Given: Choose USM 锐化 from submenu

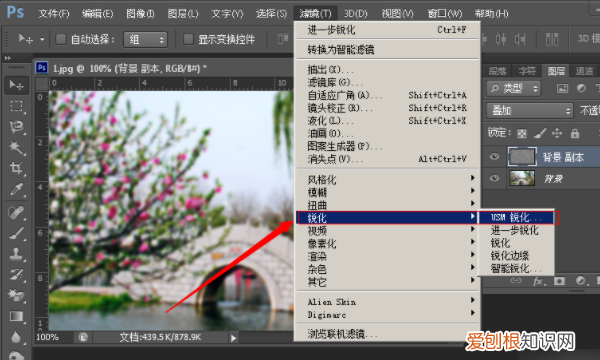Looking at the screenshot, I should 517,217.
